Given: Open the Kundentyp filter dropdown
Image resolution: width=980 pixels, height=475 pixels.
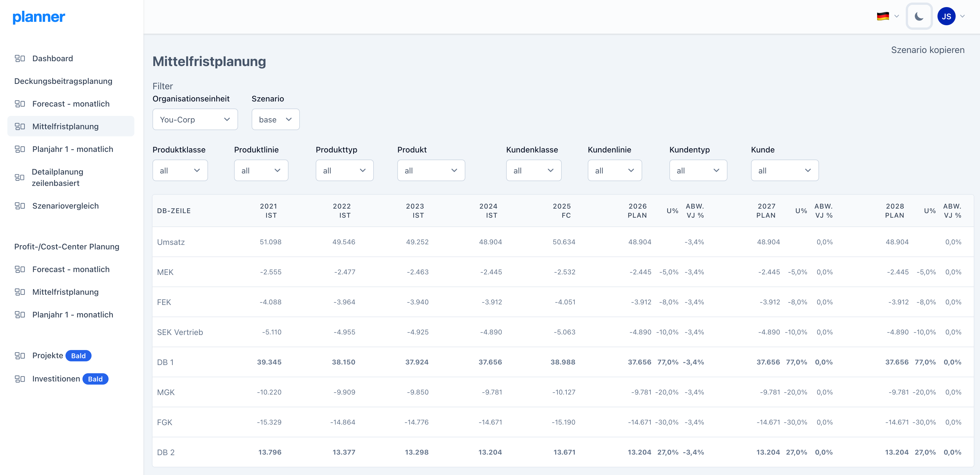Looking at the screenshot, I should (698, 170).
